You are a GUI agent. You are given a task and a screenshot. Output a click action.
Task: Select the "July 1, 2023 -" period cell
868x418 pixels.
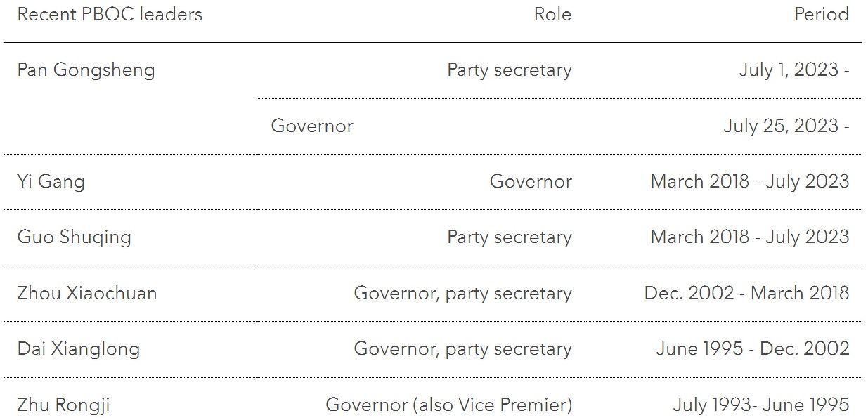793,70
